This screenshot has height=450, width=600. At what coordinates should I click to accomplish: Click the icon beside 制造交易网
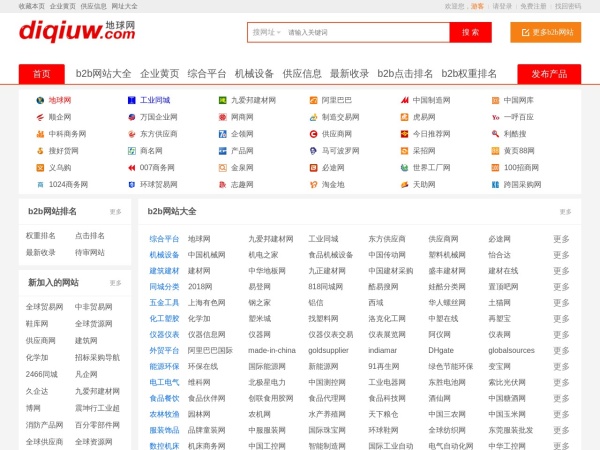(x=313, y=117)
